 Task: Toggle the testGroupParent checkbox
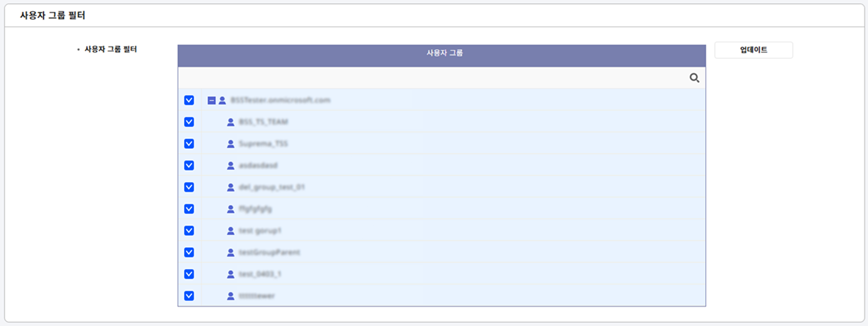[x=189, y=252]
